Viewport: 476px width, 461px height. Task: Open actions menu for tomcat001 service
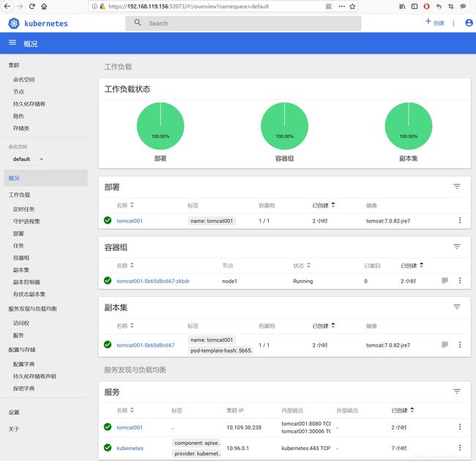(x=460, y=427)
